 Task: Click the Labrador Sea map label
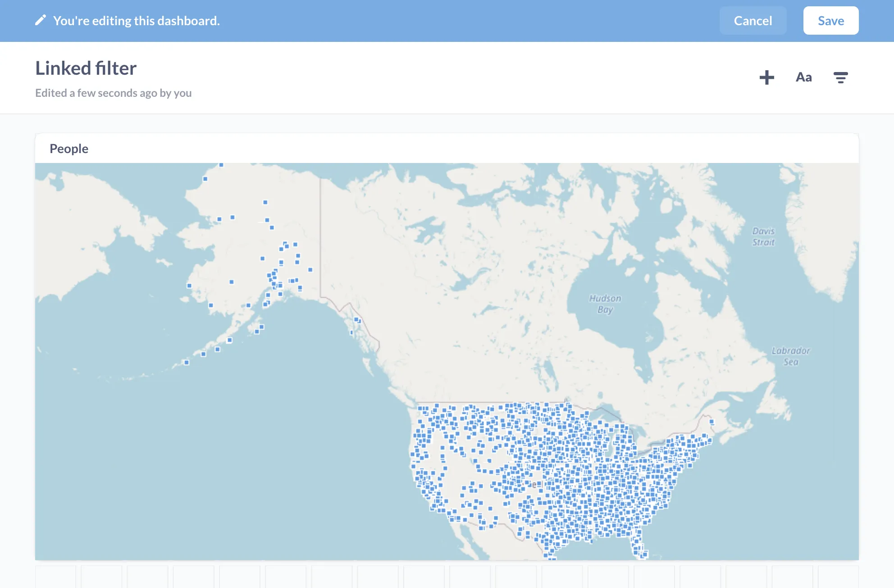coord(791,356)
